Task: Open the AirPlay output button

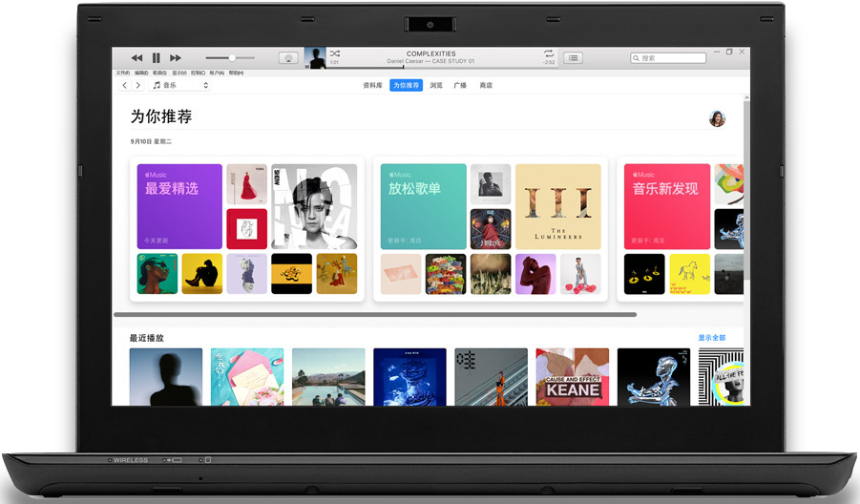Action: click(x=288, y=57)
